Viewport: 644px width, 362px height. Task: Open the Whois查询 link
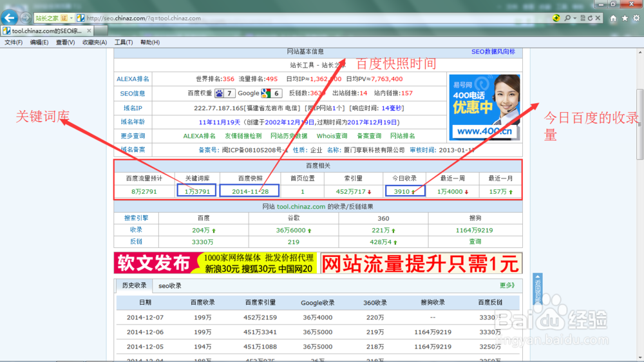(332, 136)
